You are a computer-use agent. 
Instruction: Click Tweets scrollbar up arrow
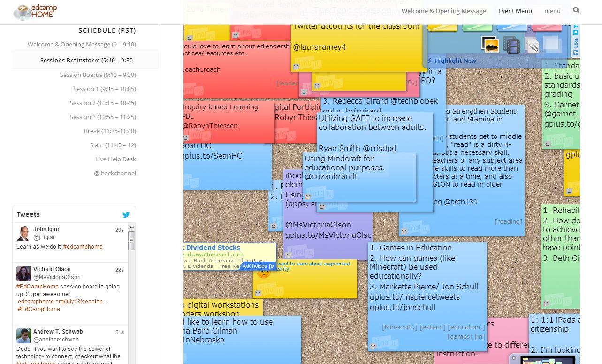click(131, 227)
